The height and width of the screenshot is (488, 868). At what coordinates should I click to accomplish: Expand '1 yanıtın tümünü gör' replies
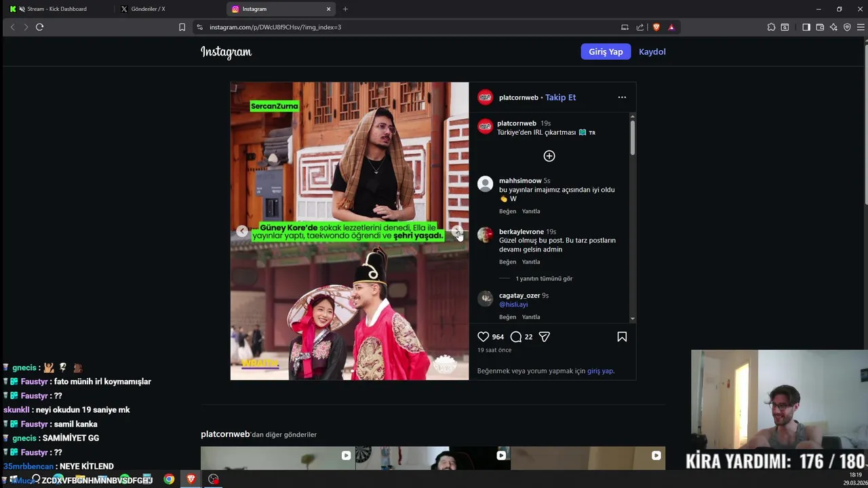click(x=544, y=279)
